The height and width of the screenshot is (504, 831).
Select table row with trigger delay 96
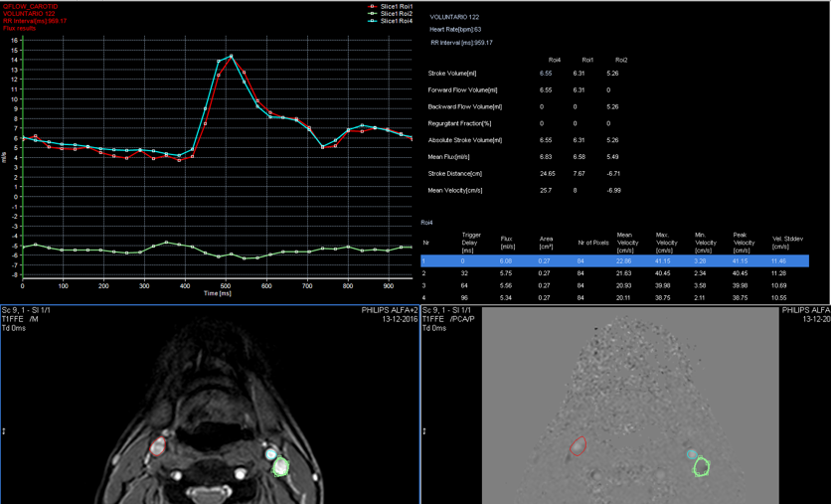[x=614, y=297]
